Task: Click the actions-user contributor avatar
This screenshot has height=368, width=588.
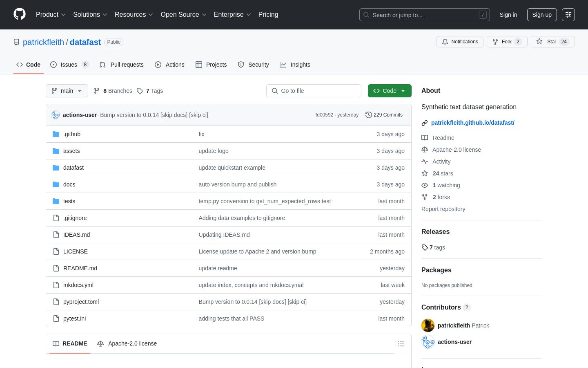Action: pyautogui.click(x=428, y=342)
